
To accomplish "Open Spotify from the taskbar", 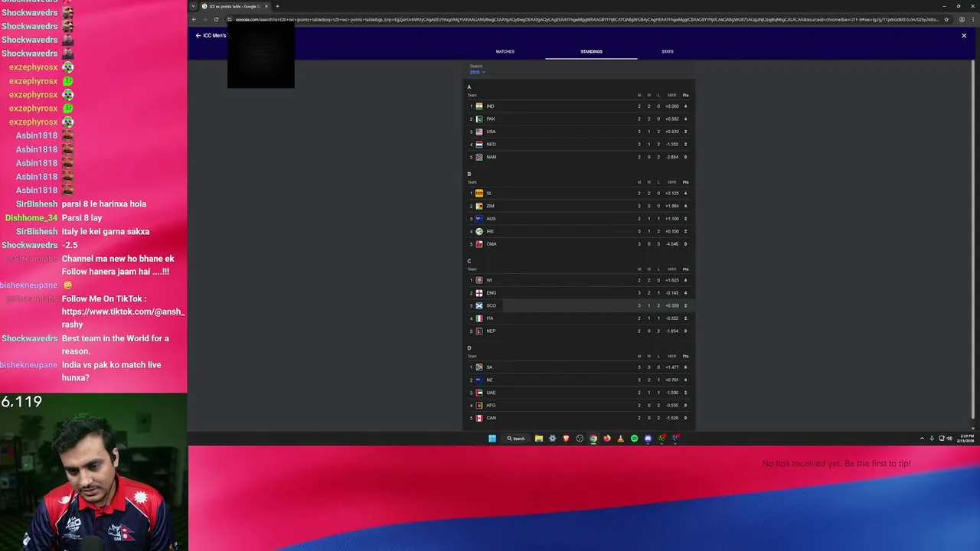I will pos(634,439).
